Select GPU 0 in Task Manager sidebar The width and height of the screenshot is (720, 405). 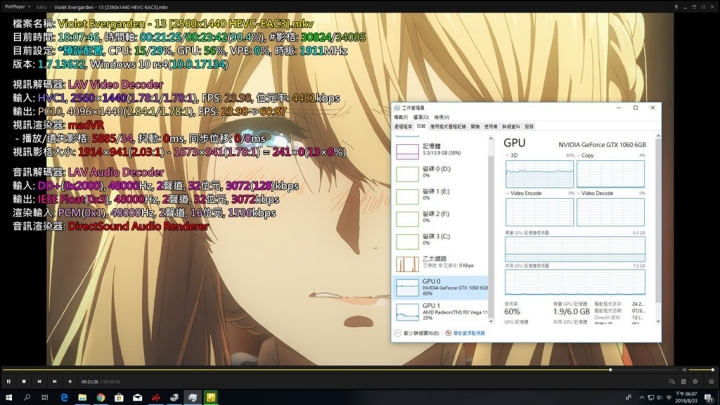pyautogui.click(x=440, y=287)
